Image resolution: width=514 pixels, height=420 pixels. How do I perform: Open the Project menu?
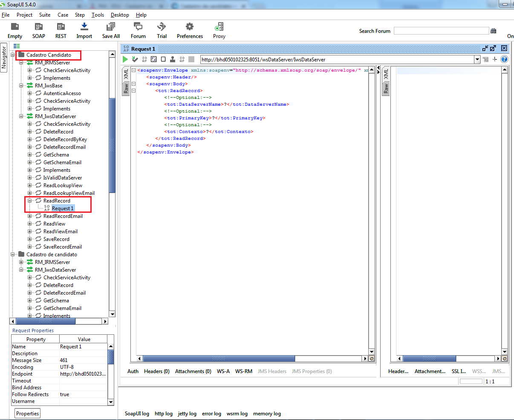pos(24,14)
